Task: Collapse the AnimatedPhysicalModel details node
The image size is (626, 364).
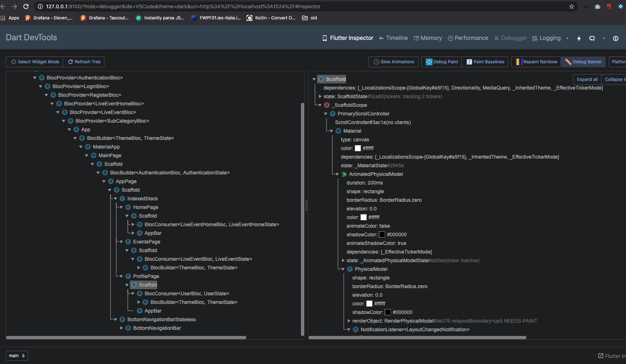Action: click(x=337, y=174)
